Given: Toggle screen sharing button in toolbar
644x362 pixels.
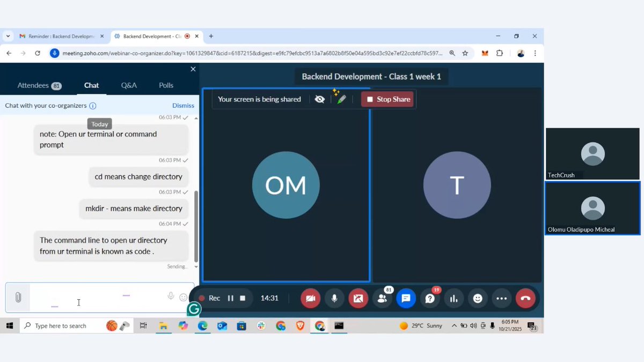Looking at the screenshot, I should click(358, 299).
